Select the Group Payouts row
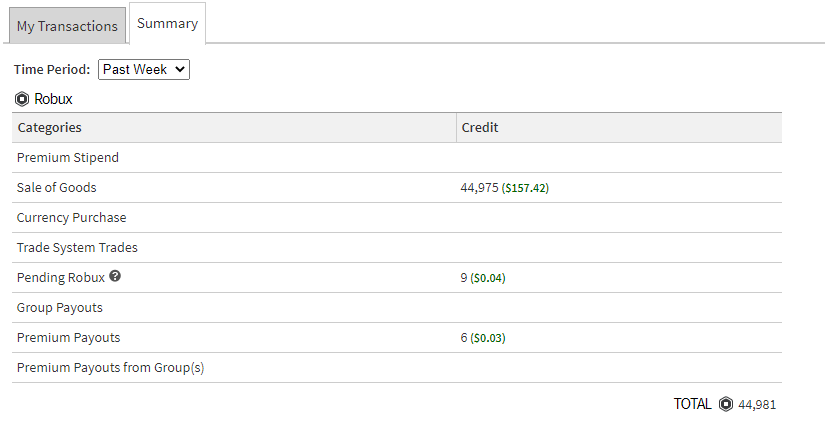The width and height of the screenshot is (825, 437). coord(397,308)
